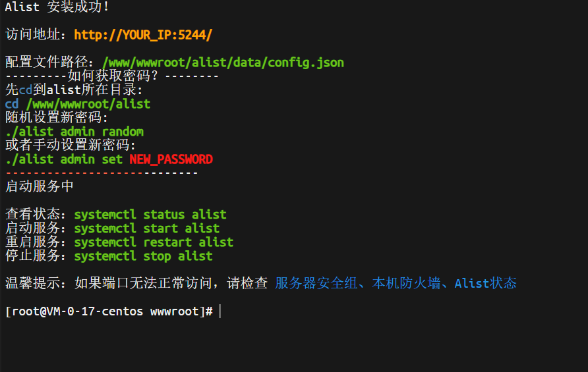Click the "systemctl status alist" command
588x372 pixels.
point(150,215)
